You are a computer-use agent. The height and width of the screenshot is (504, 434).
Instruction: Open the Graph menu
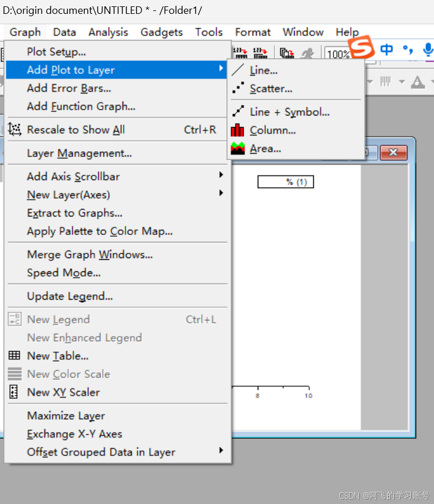pyautogui.click(x=25, y=32)
